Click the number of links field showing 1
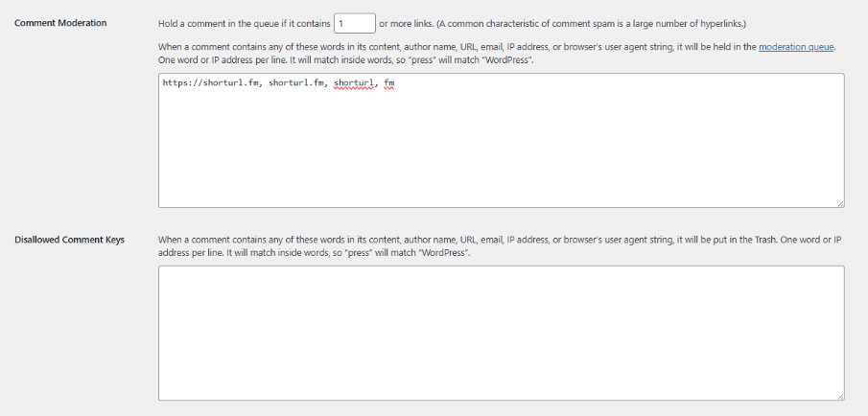The width and height of the screenshot is (868, 416). pyautogui.click(x=354, y=22)
